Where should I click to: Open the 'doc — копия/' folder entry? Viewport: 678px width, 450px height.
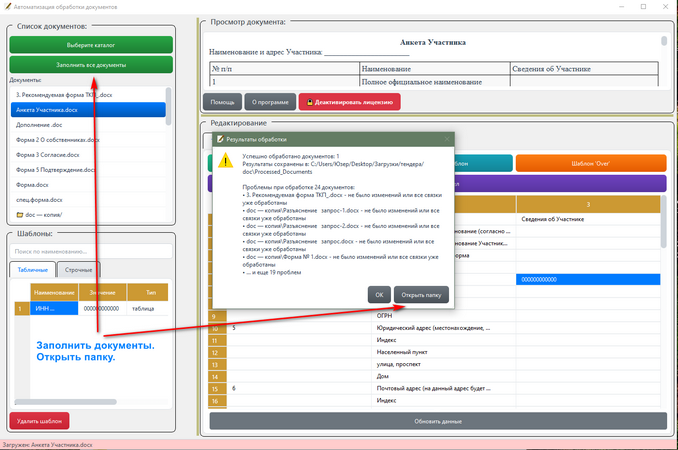click(x=88, y=215)
